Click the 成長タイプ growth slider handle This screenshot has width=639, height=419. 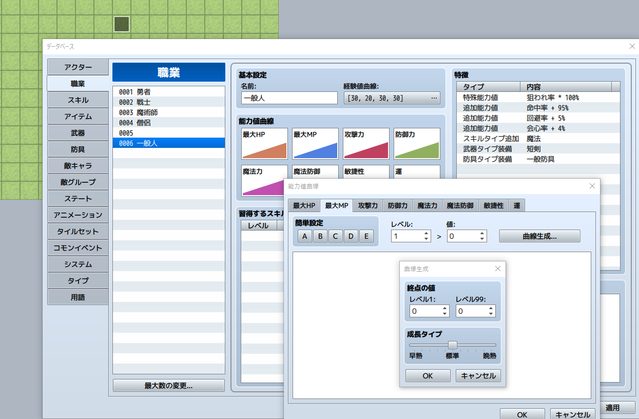452,345
